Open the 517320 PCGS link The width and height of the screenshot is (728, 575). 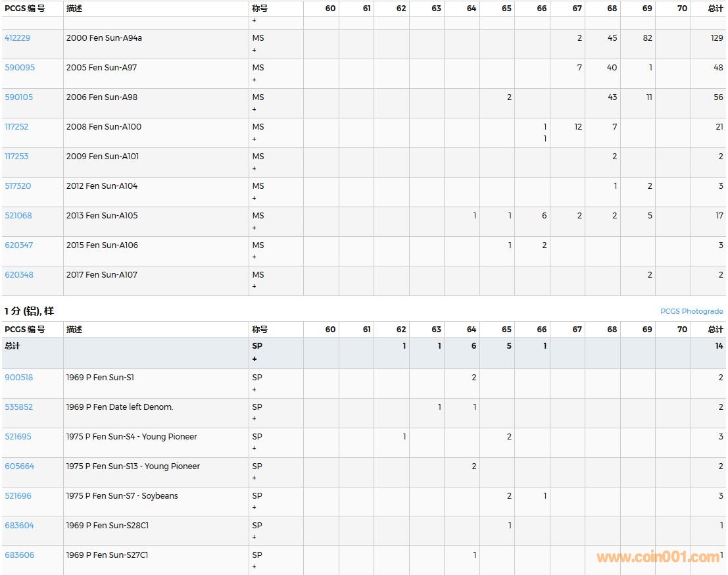point(18,186)
